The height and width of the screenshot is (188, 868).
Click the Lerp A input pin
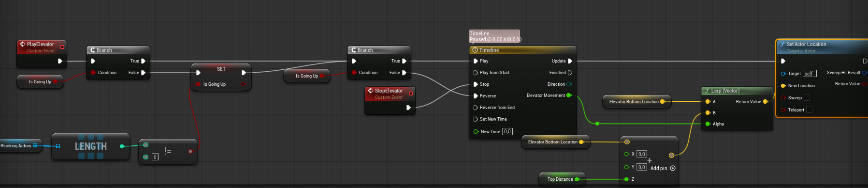coord(708,102)
